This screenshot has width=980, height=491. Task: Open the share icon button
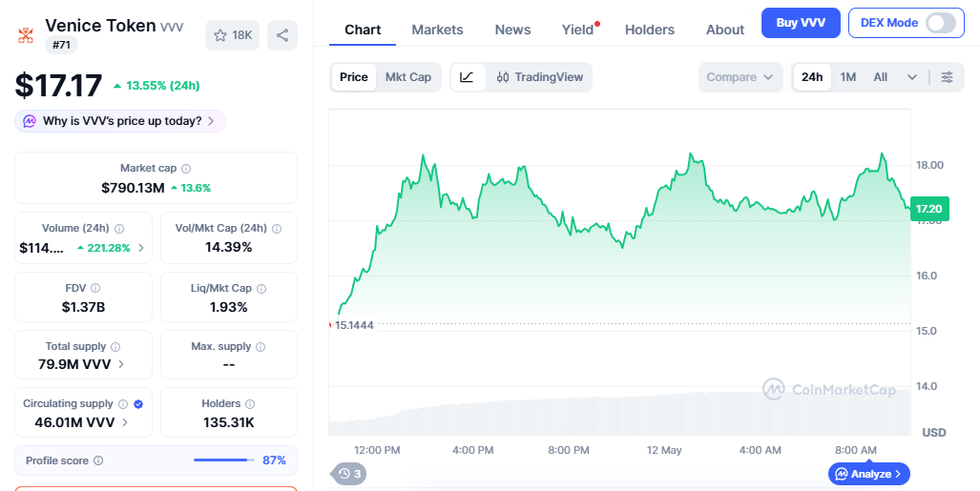pos(282,35)
